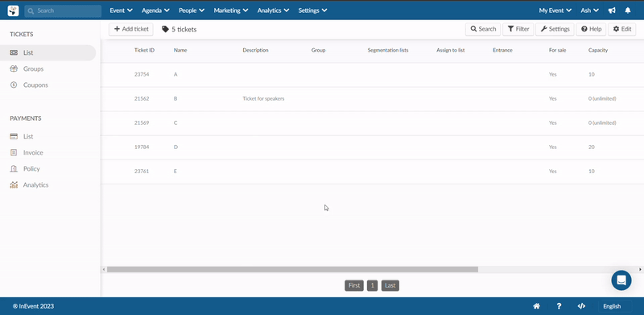This screenshot has width=644, height=315.
Task: Click the Entrance column header
Action: 502,50
